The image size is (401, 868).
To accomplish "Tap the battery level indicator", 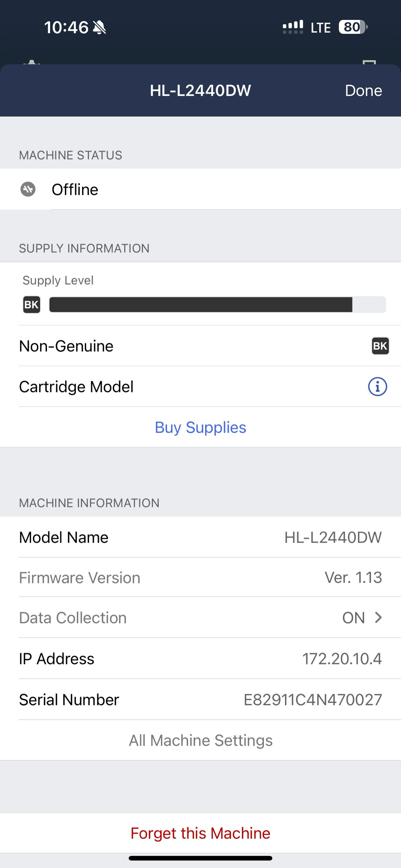I will [353, 27].
